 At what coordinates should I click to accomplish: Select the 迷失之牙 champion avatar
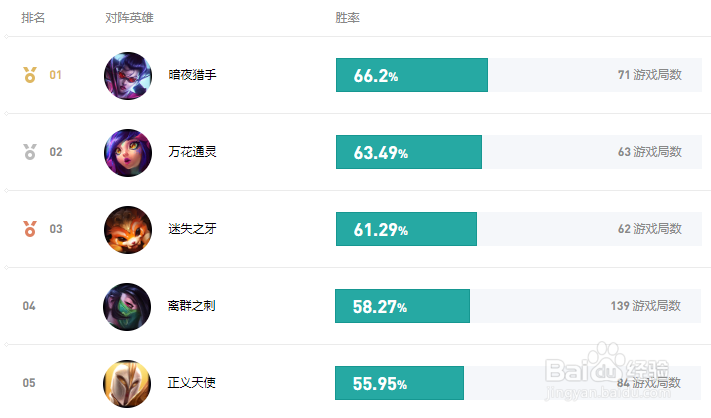tap(128, 230)
